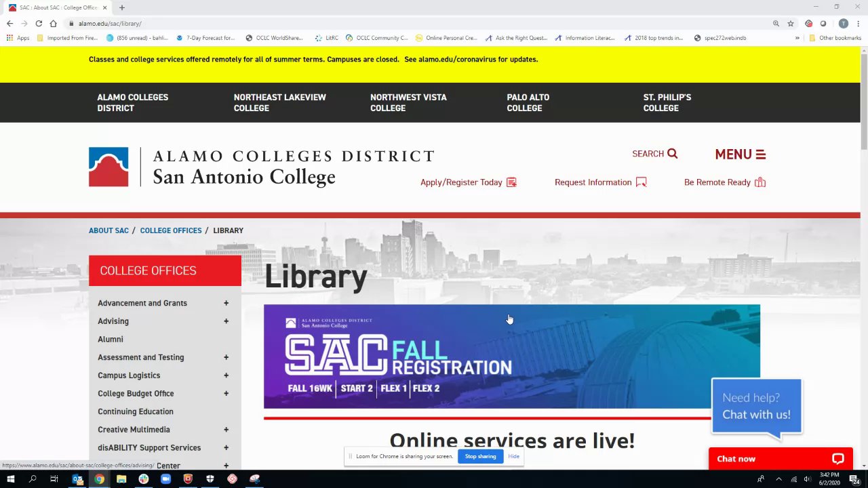This screenshot has height=488, width=868.
Task: Click Be Remote Ready link
Action: tap(725, 182)
